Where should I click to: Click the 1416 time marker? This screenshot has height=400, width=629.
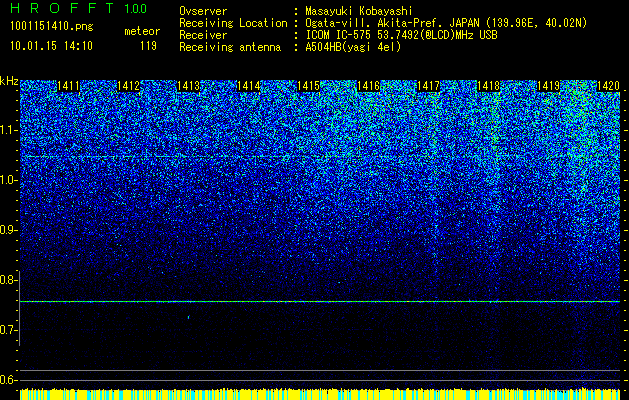pos(368,86)
